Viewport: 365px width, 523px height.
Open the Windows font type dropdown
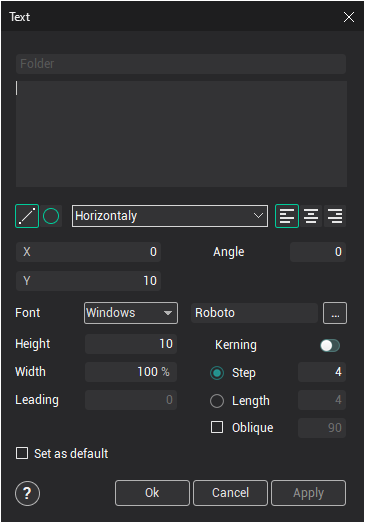131,313
